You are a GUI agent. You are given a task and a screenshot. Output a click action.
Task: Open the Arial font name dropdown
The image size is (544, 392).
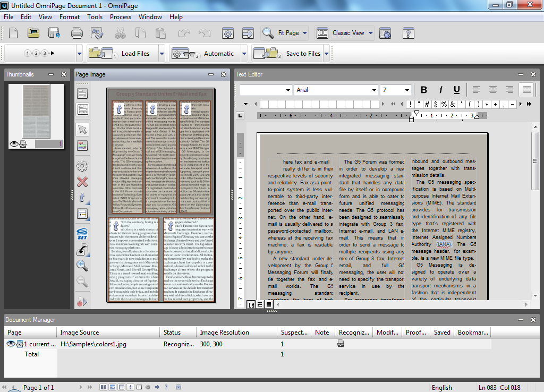click(374, 90)
